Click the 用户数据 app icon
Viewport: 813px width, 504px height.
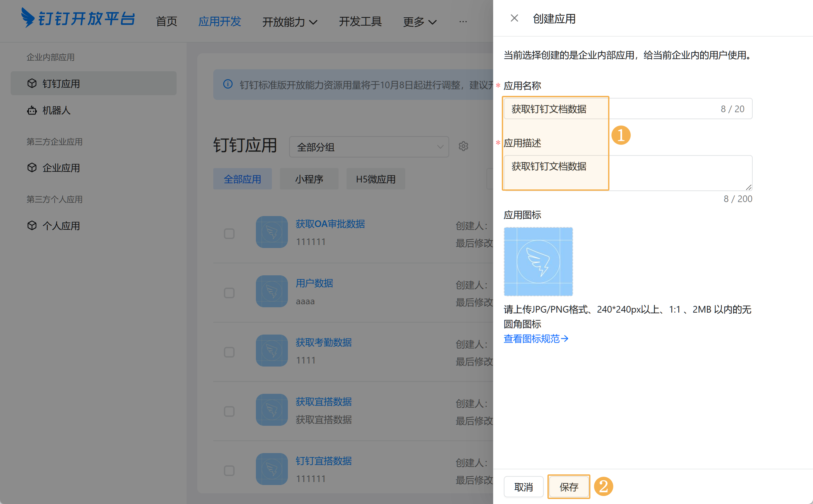tap(272, 291)
